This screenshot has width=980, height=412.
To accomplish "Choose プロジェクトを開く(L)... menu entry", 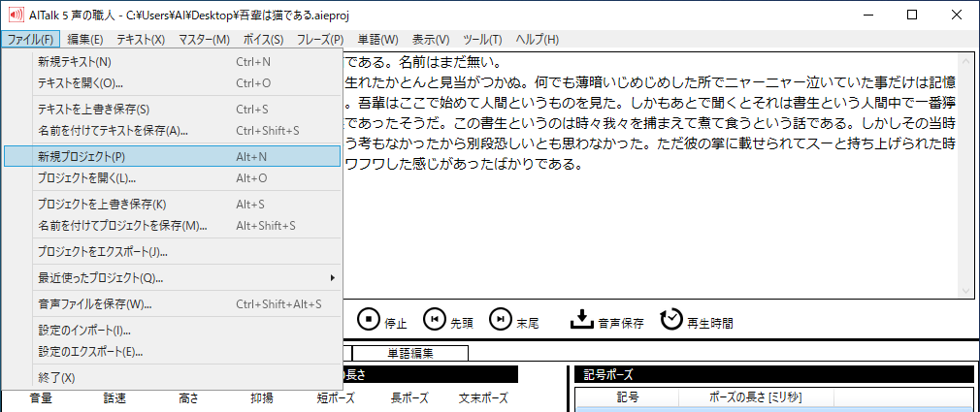I will (x=172, y=178).
